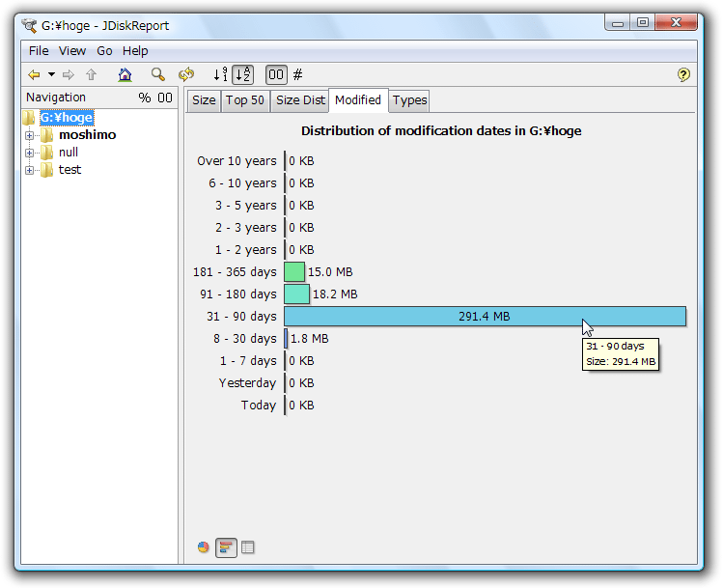Toggle alphabetical sort icon
The height and width of the screenshot is (588, 723).
(243, 74)
